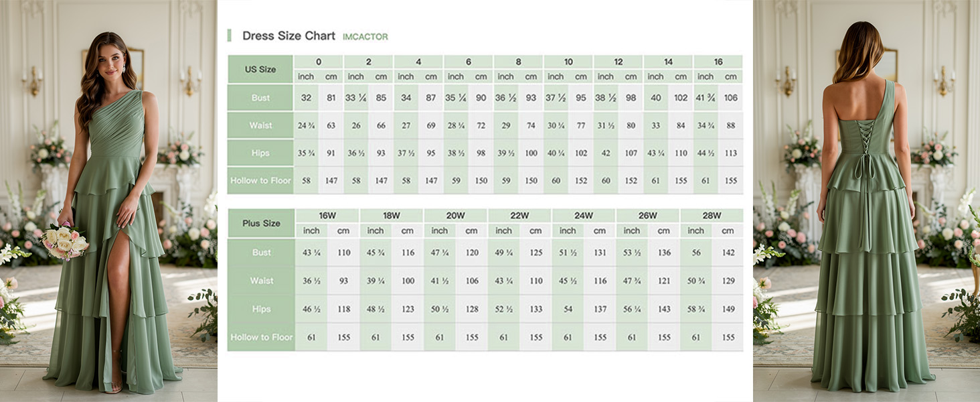Screen dimensions: 980x402
Task: Click bust value 142 cm for 28W
Action: pos(728,253)
